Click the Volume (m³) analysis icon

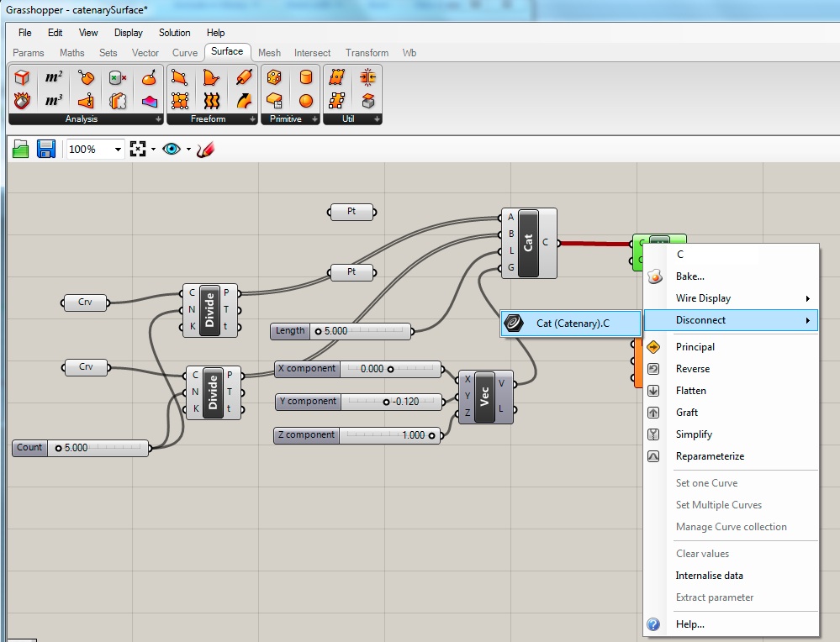click(54, 101)
